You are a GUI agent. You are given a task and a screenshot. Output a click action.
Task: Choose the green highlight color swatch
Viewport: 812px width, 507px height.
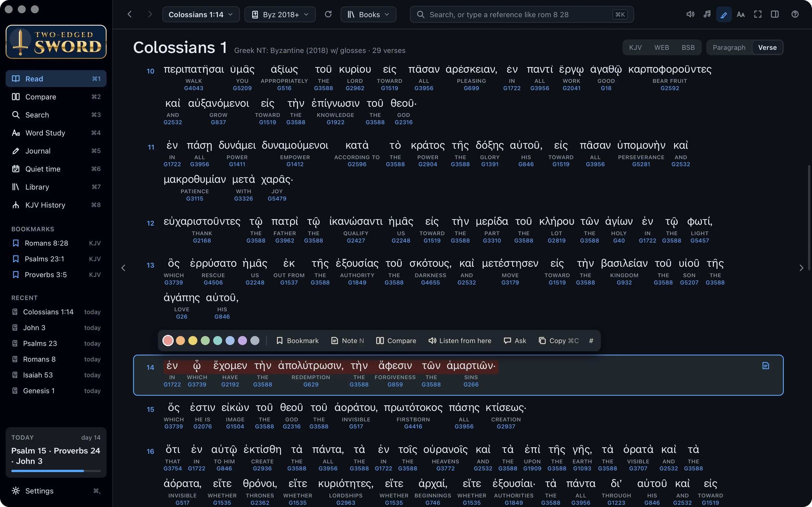[205, 341]
